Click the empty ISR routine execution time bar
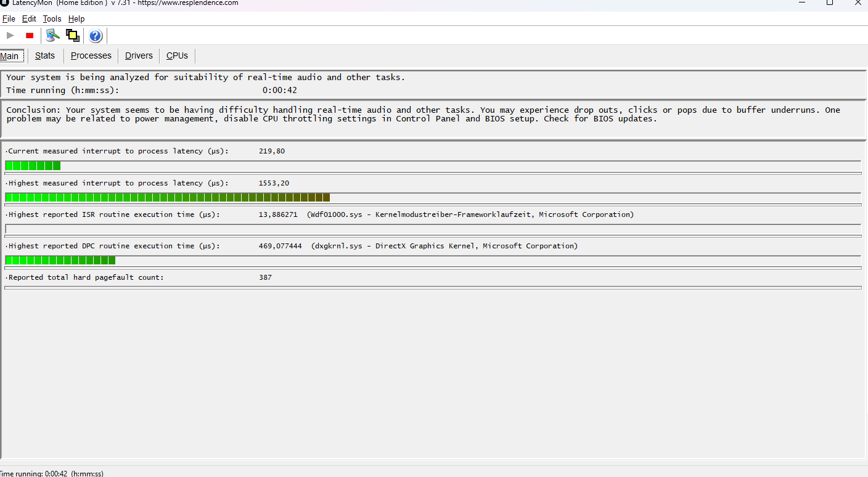The height and width of the screenshot is (477, 868). 433,229
